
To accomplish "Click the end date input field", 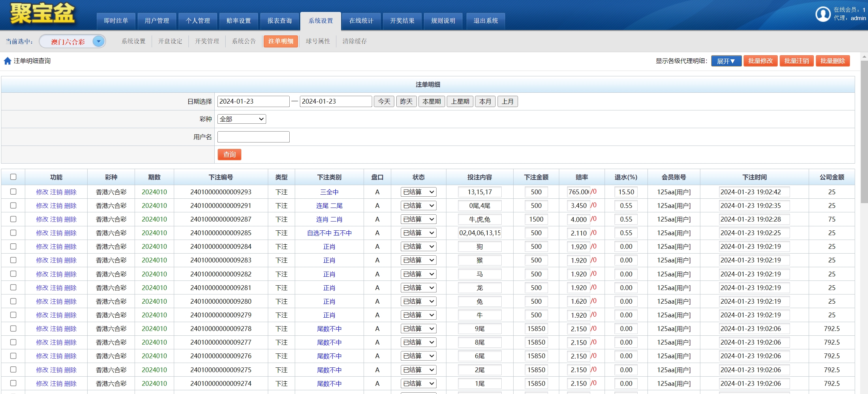I will (x=336, y=102).
